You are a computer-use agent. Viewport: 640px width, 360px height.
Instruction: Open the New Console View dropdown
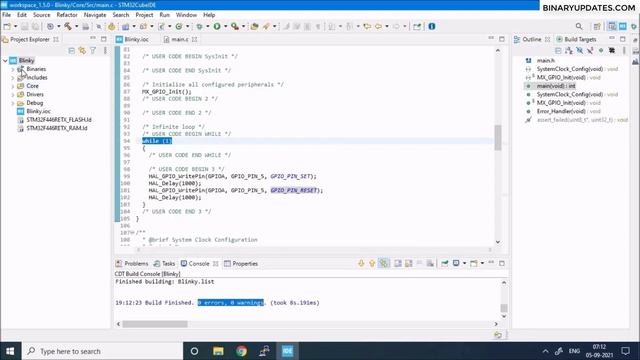tap(482, 264)
